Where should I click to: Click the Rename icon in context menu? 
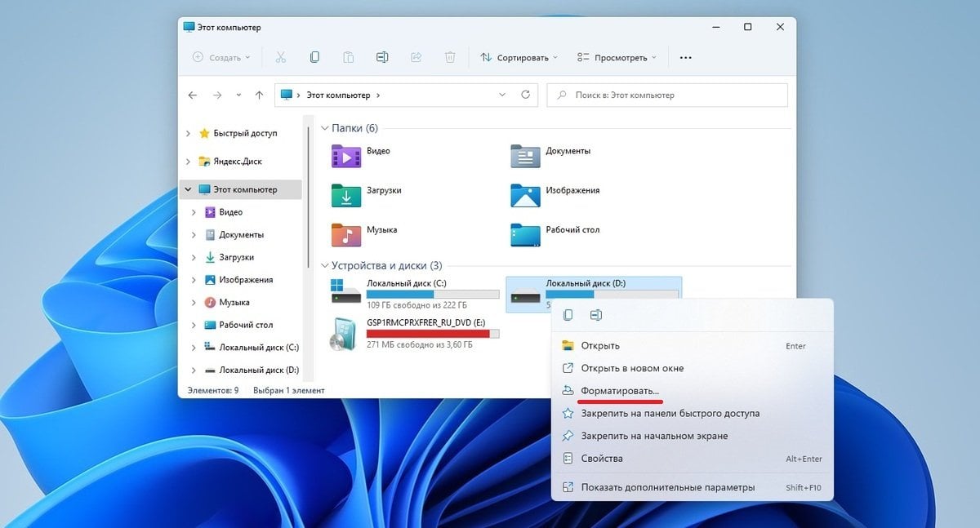click(596, 315)
